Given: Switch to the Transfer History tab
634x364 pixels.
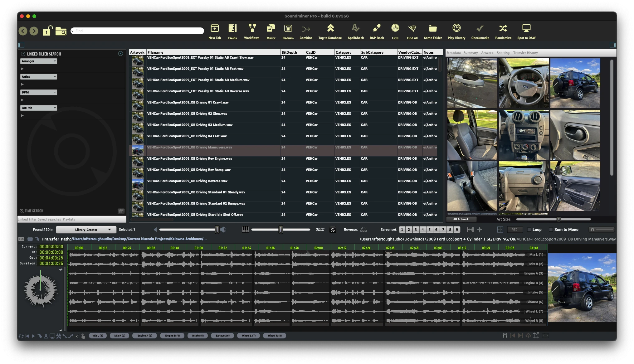Looking at the screenshot, I should 525,53.
